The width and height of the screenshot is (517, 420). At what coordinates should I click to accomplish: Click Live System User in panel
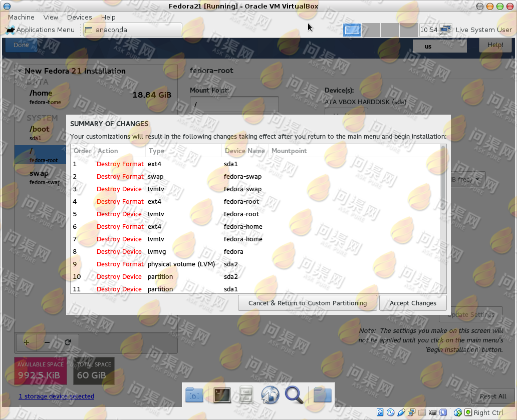pos(483,30)
